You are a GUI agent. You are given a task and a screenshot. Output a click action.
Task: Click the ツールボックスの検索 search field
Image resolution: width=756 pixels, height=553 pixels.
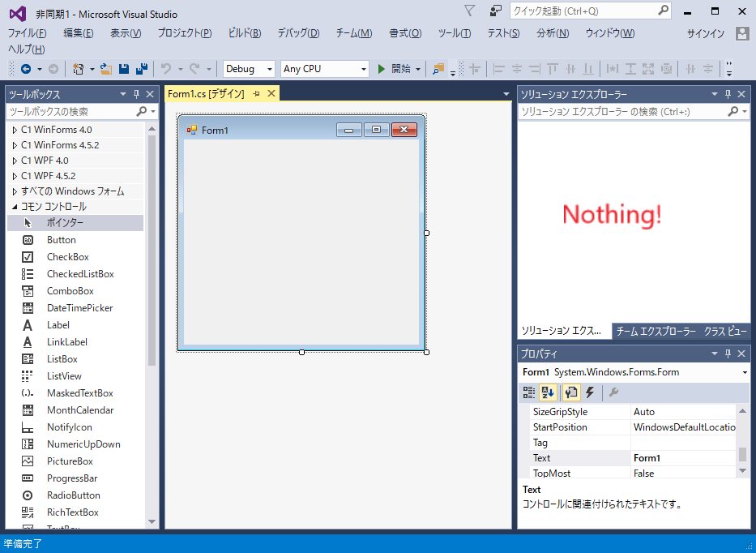83,111
